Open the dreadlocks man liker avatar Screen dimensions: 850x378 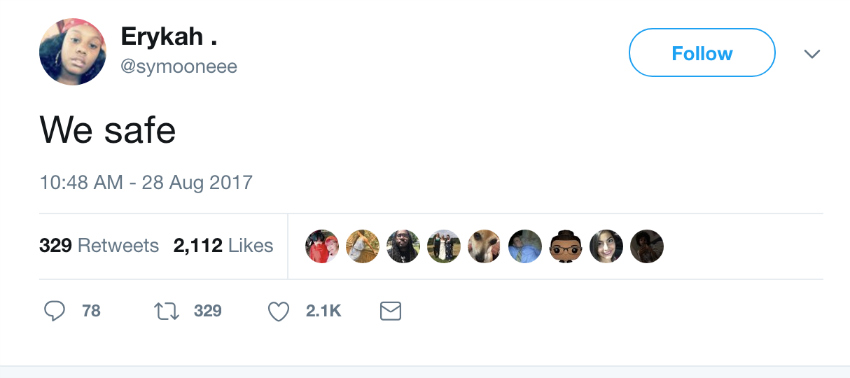(x=403, y=246)
